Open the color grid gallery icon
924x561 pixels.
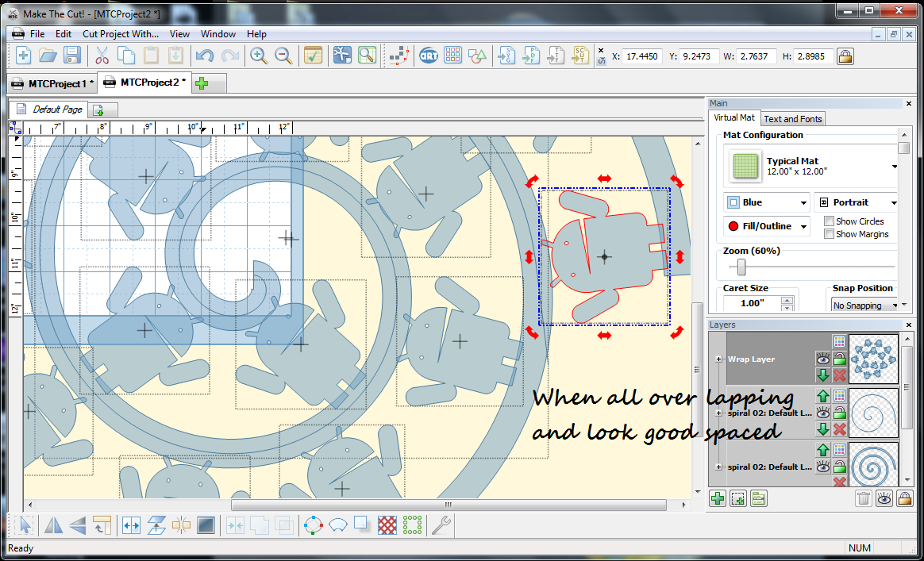coord(452,56)
